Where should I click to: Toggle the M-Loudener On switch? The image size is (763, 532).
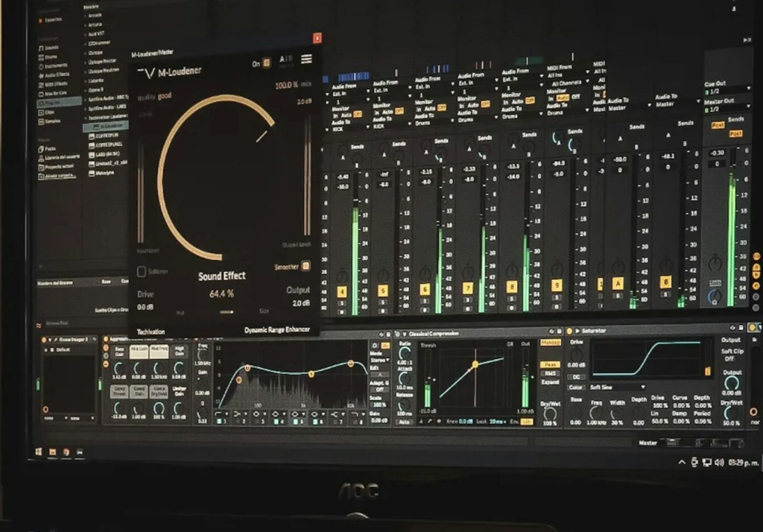(x=266, y=63)
